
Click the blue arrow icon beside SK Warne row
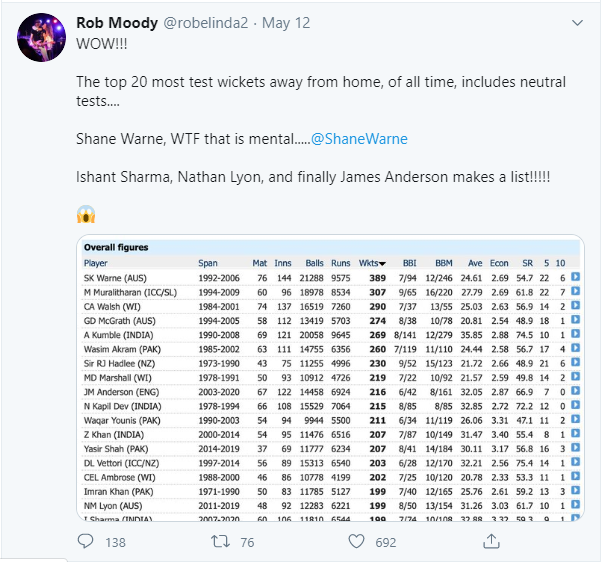pyautogui.click(x=576, y=276)
